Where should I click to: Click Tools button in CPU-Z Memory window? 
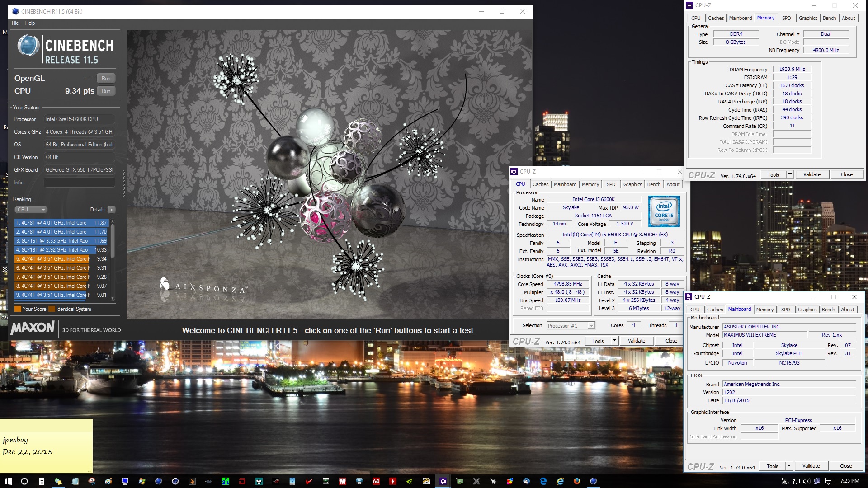[773, 174]
